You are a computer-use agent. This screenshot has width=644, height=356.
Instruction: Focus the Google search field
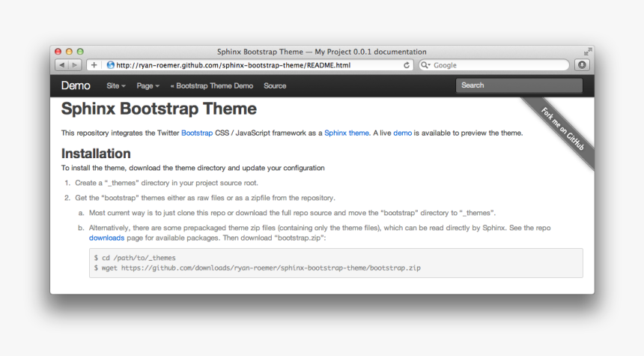493,65
